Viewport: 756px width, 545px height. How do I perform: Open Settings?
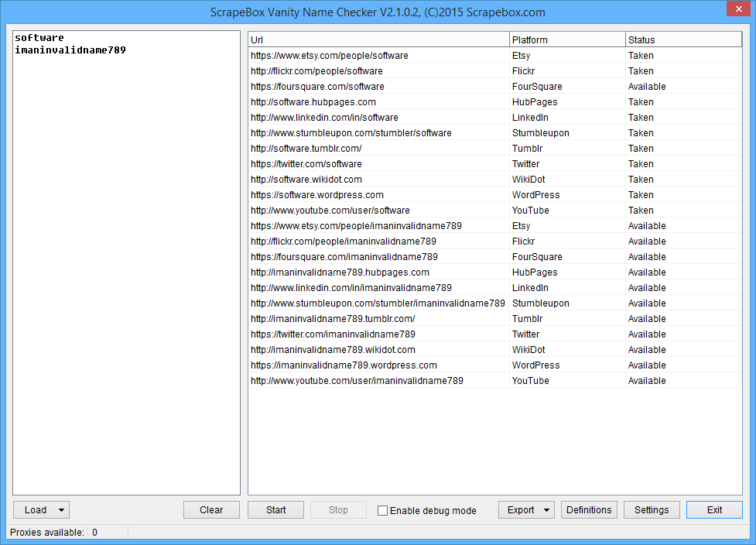[651, 510]
